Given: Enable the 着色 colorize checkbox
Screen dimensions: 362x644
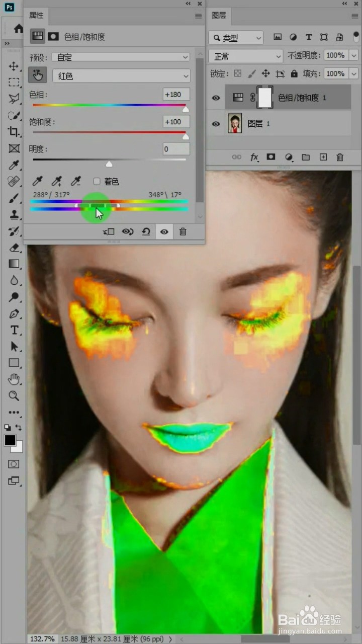Looking at the screenshot, I should [97, 182].
